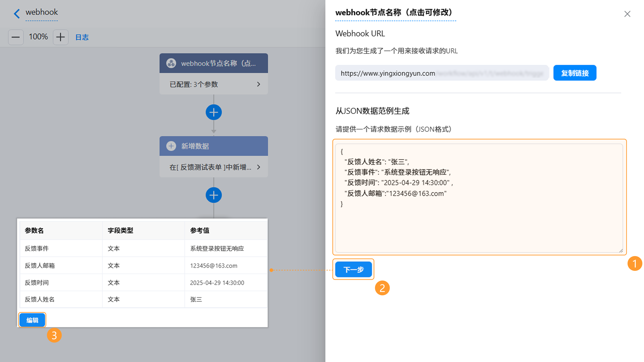Zoom out with the minus button
The width and height of the screenshot is (644, 362).
16,37
